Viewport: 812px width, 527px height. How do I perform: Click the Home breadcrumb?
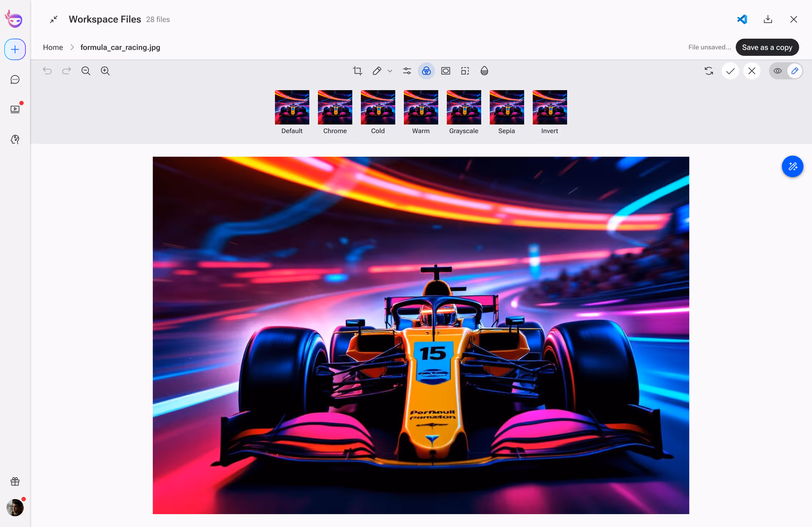53,47
